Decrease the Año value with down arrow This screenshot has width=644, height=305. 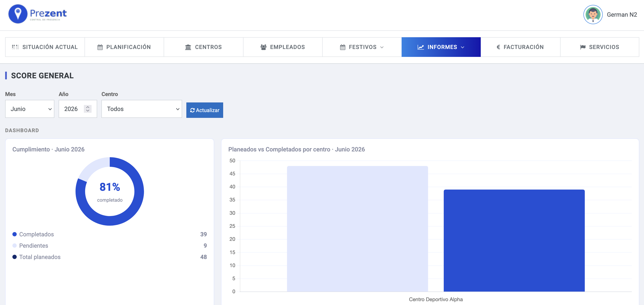(x=88, y=111)
